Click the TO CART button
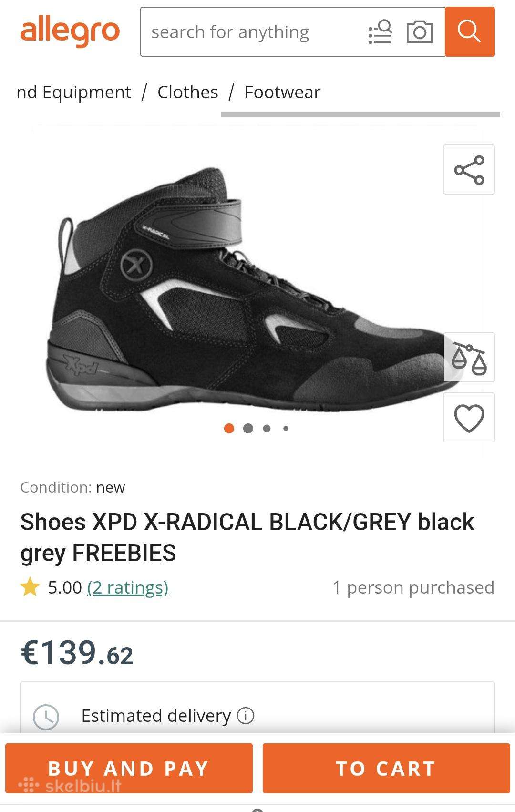Screen dimensions: 515x812 pyautogui.click(x=386, y=768)
